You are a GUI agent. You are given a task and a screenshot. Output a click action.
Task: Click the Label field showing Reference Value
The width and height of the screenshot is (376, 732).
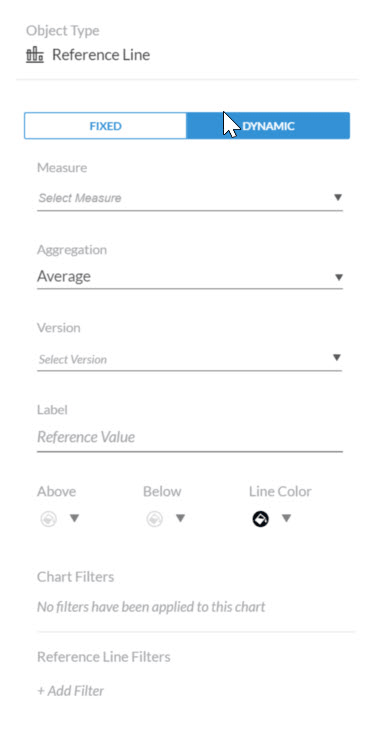[190, 437]
